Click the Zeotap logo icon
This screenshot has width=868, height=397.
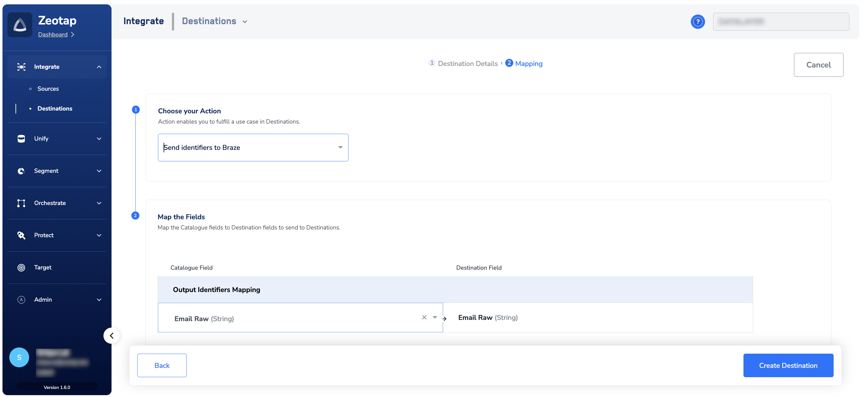(20, 25)
